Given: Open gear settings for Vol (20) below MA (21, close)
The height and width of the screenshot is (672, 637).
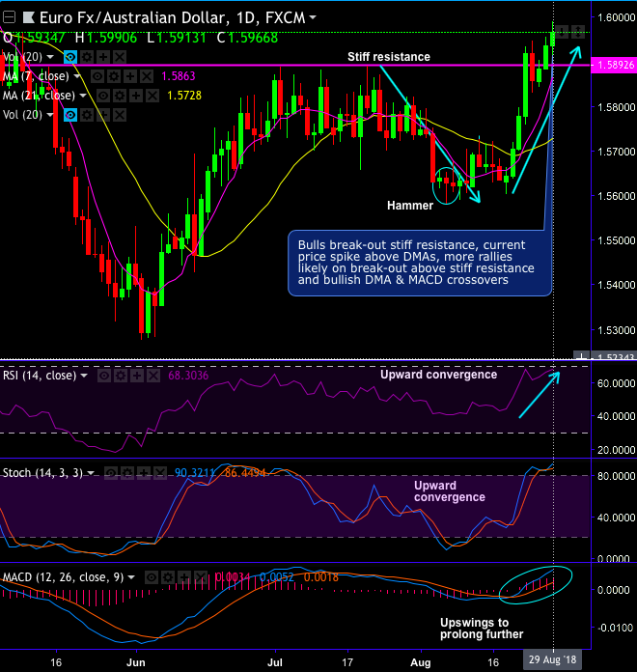Looking at the screenshot, I should (87, 115).
